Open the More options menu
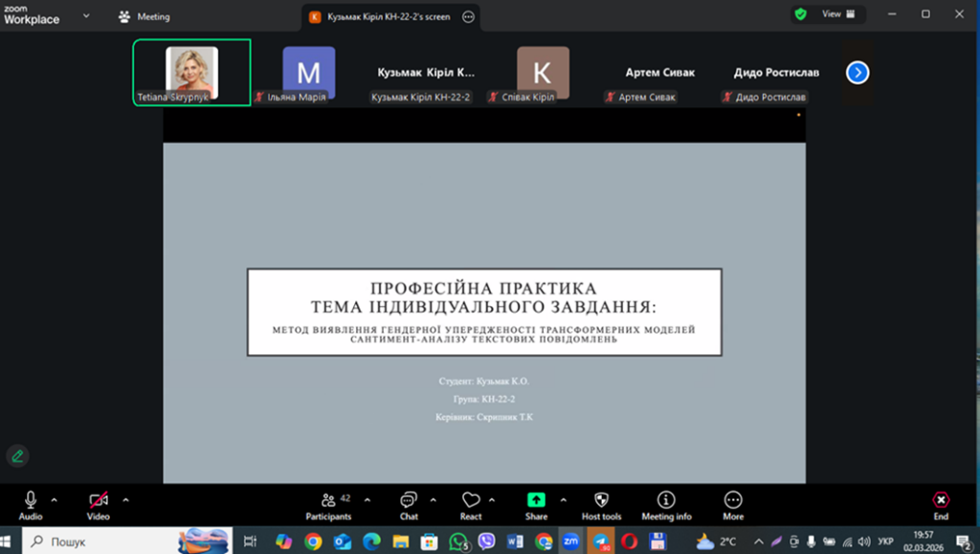The image size is (980, 554). (x=733, y=501)
